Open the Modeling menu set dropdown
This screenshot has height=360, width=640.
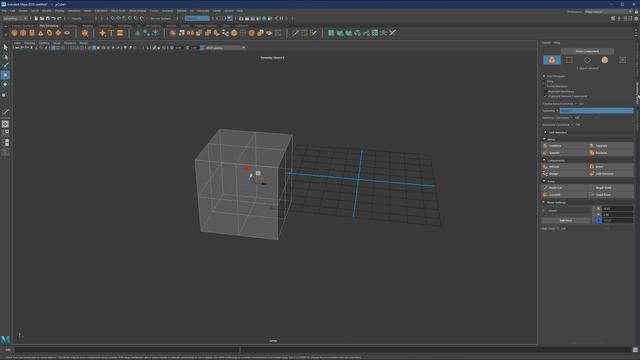[15, 18]
